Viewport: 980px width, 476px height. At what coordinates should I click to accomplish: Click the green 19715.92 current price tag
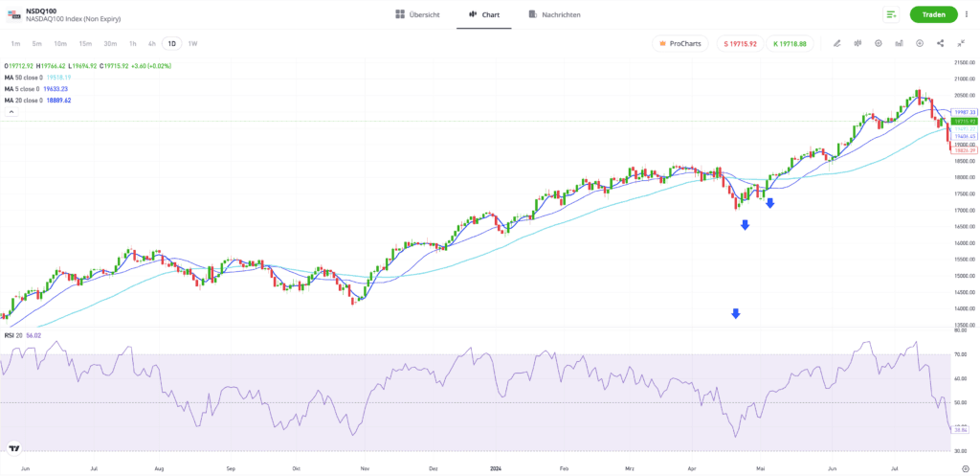[x=963, y=121]
